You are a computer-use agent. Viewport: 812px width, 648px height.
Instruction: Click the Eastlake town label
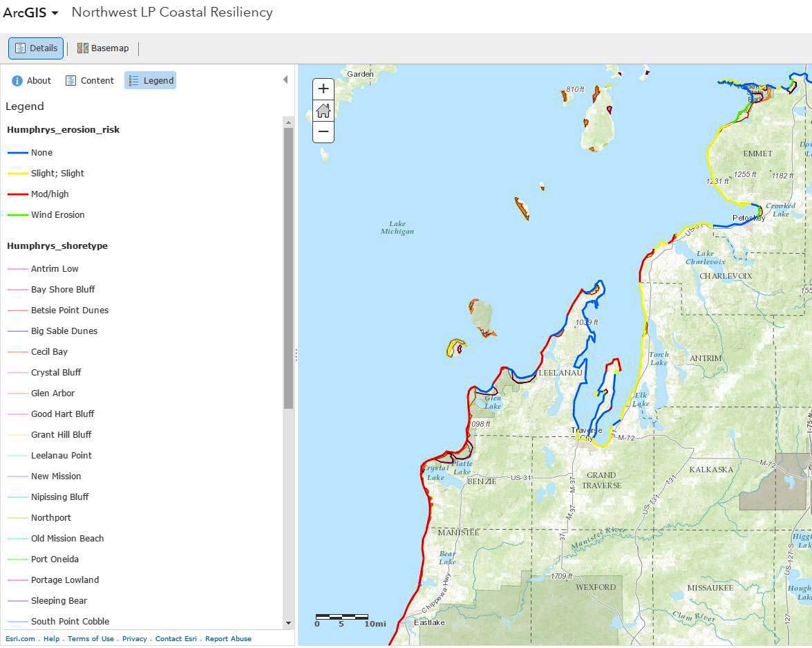point(429,622)
